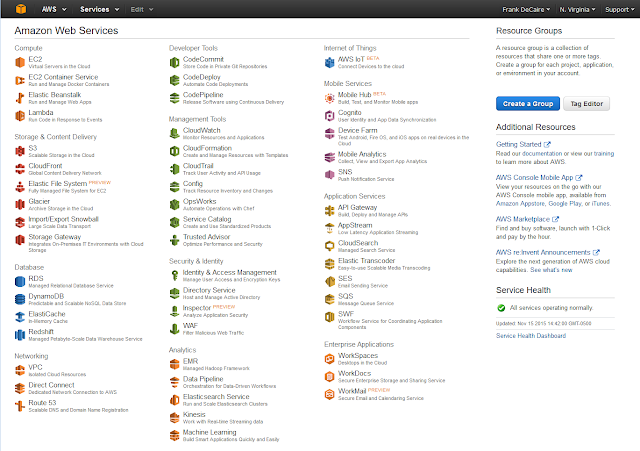This screenshot has width=640, height=451.
Task: Click the Tag Editor button
Action: [x=587, y=104]
